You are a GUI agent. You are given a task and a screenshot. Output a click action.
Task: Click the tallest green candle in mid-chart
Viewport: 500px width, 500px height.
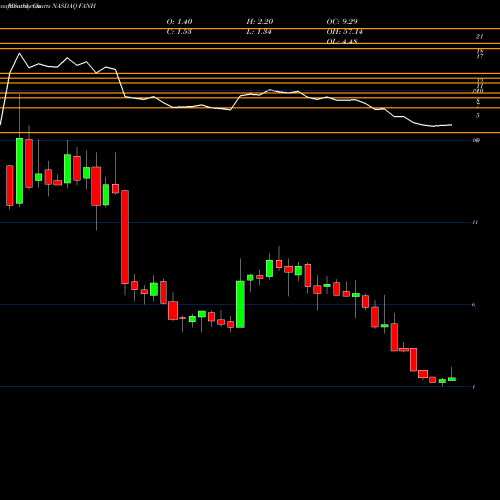(240, 304)
